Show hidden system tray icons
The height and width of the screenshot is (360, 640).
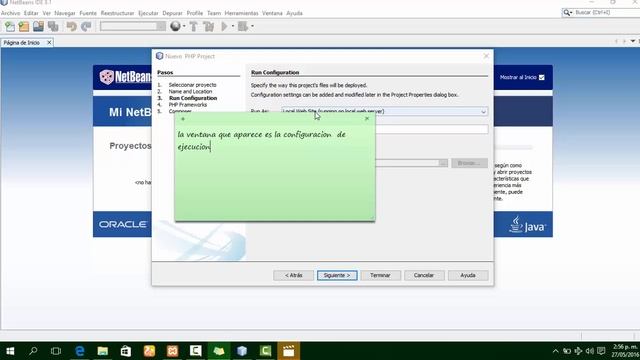556,351
